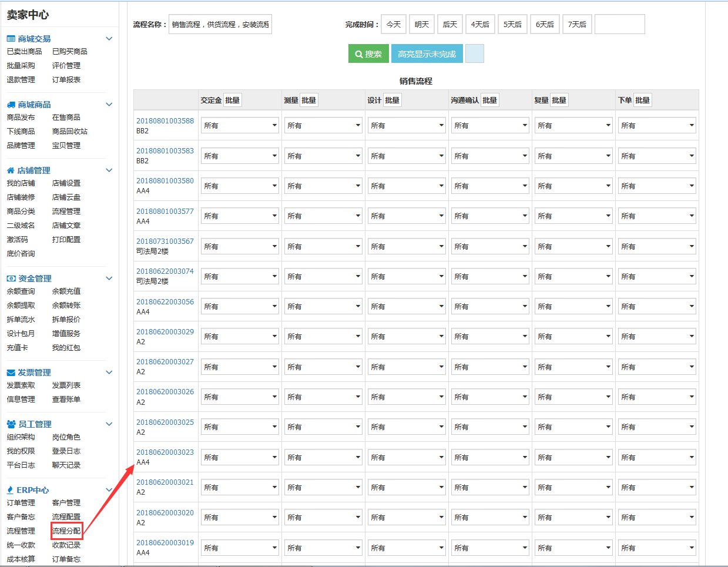Viewport: 728px width, 567px height.
Task: Open 交定金 dropdown for order 20180622003056
Action: (x=240, y=307)
